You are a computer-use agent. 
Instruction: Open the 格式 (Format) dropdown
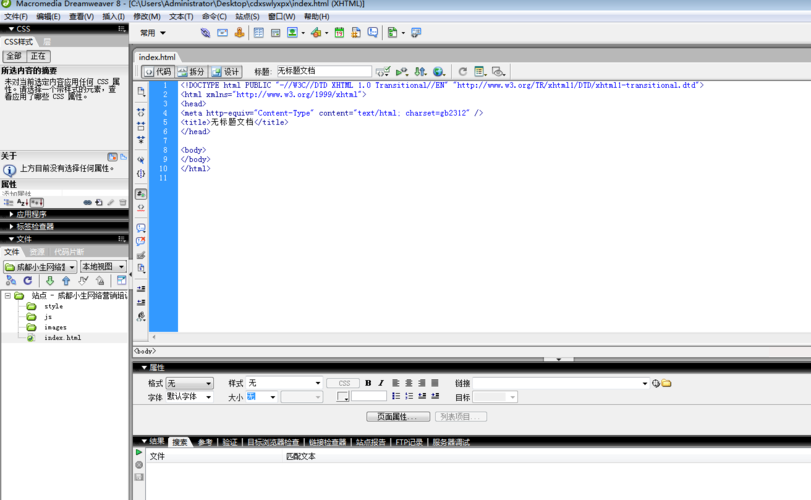(x=189, y=383)
